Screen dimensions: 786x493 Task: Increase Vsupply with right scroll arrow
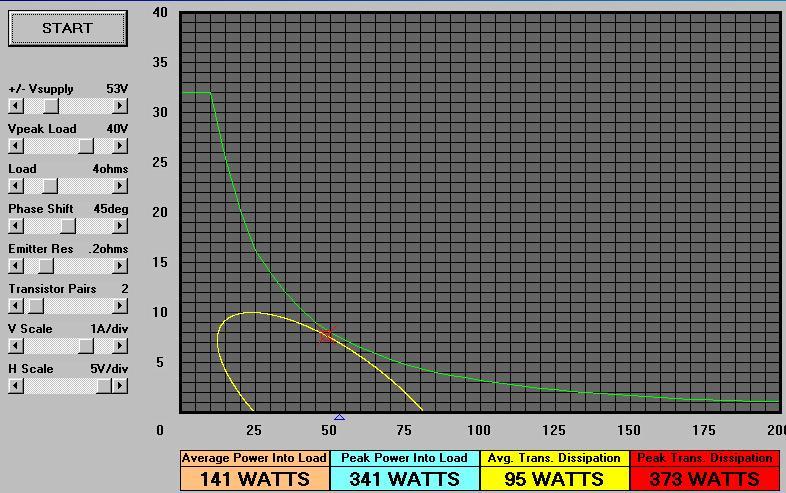pyautogui.click(x=120, y=106)
